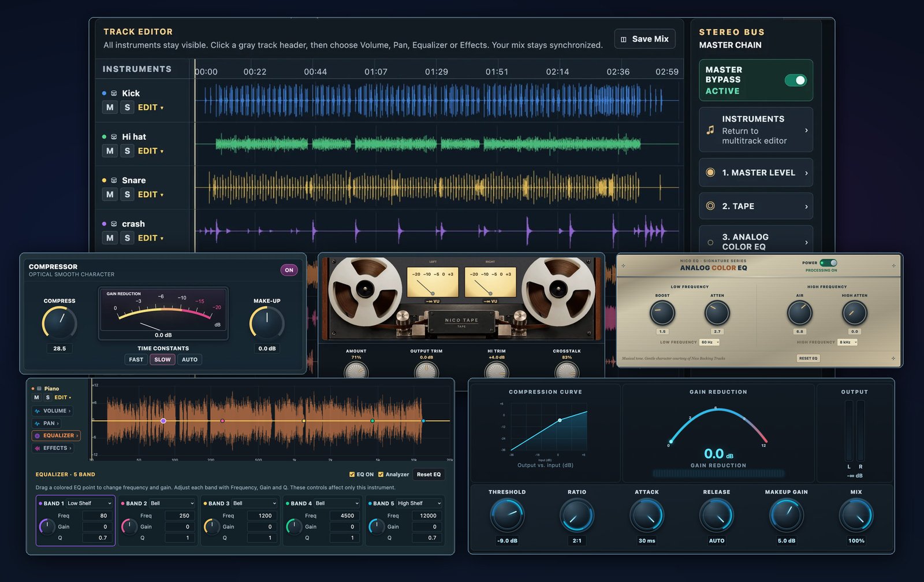Open the Piano EFFECTS option
This screenshot has height=582, width=924.
[53, 448]
